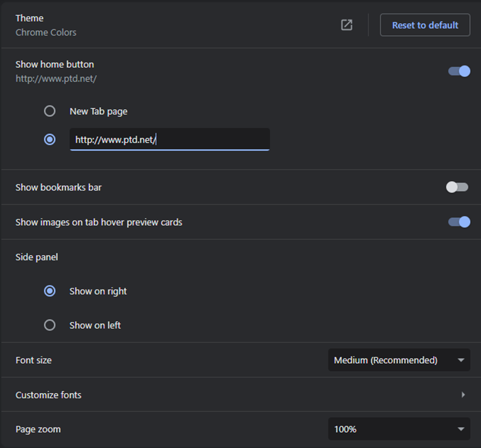The image size is (481, 448).
Task: Select the custom URL radio button
Action: point(50,140)
